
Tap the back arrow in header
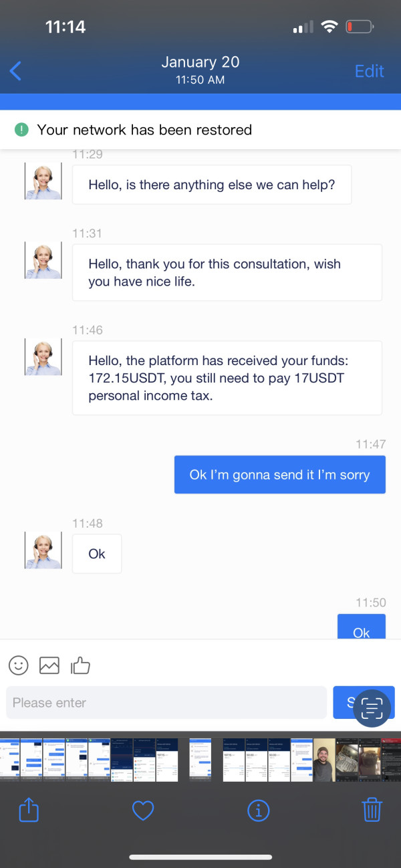tap(16, 70)
